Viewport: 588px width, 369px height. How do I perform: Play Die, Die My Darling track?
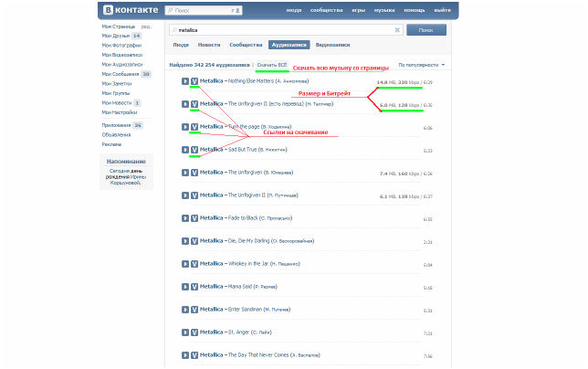tap(185, 241)
